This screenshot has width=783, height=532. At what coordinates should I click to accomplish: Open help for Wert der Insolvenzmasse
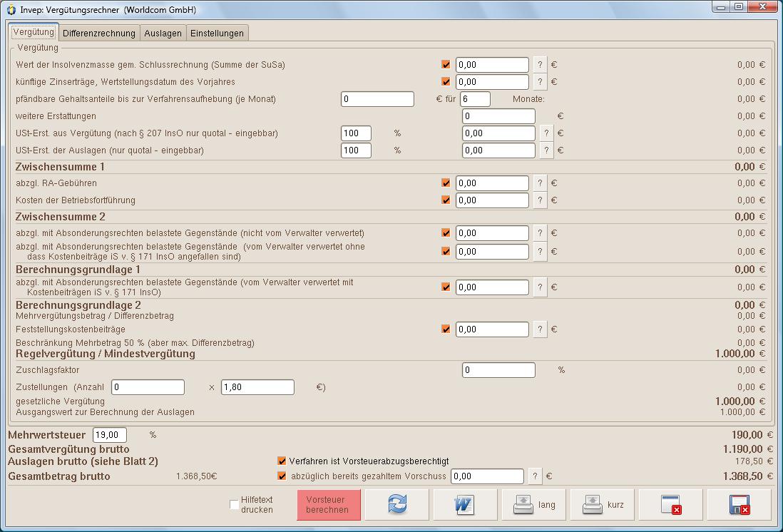540,64
